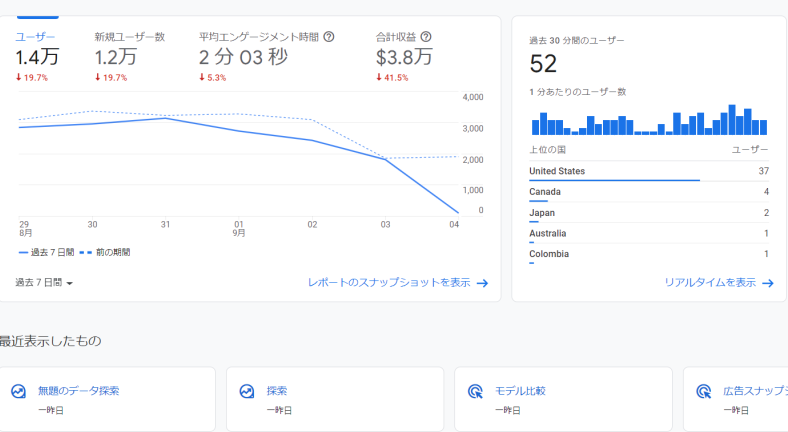Open リアルタイムを表示 link
Viewport: 788px width, 432px height.
(x=710, y=283)
